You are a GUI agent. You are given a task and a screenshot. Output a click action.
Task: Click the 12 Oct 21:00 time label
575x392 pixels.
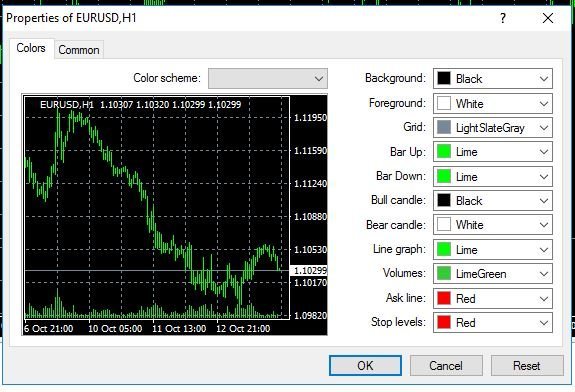click(243, 329)
